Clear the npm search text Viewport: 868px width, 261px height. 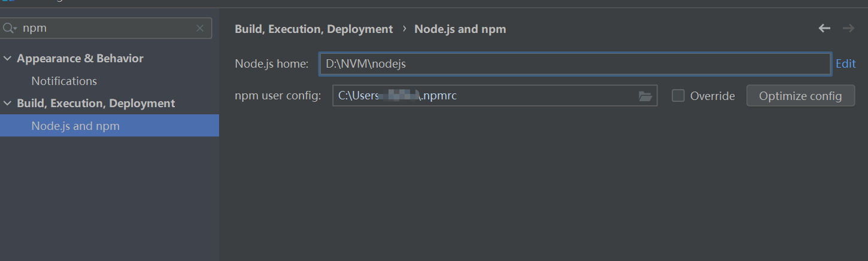[x=201, y=28]
